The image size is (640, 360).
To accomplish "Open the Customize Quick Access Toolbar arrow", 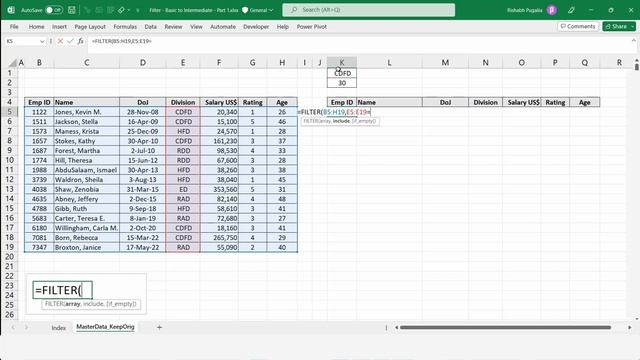I will [138, 10].
